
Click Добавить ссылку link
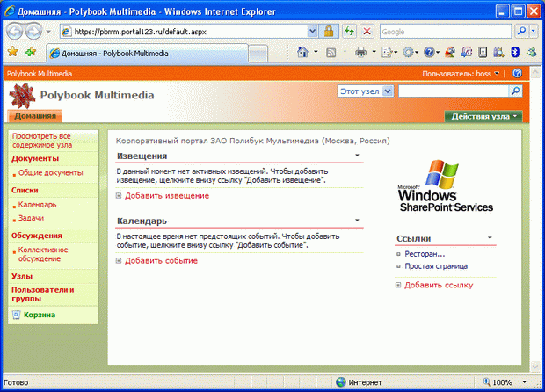[439, 285]
